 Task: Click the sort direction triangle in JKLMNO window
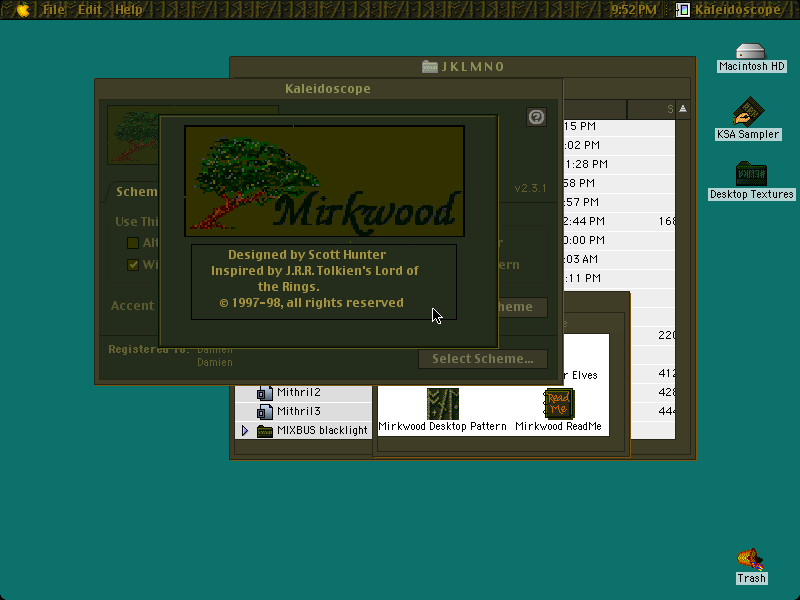click(683, 109)
